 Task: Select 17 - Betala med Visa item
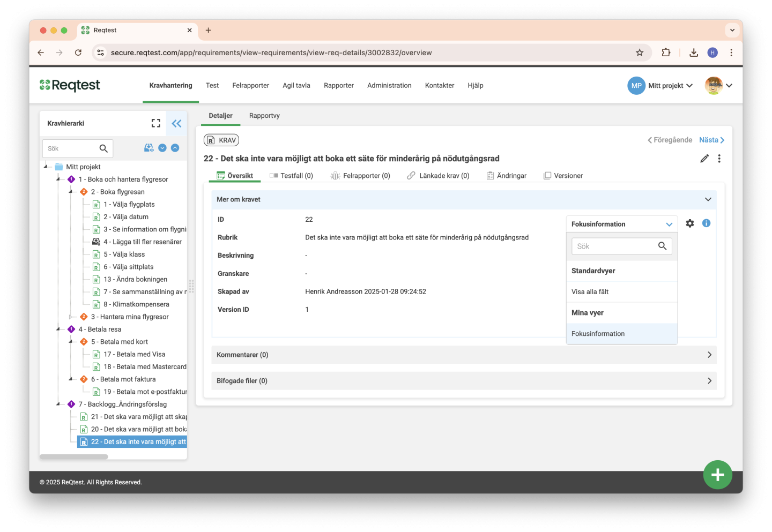point(134,354)
